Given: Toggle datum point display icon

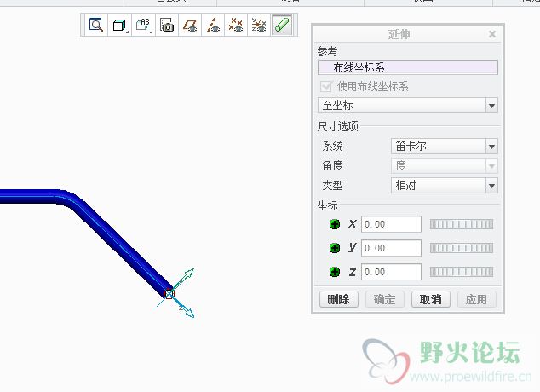Looking at the screenshot, I should tap(236, 25).
